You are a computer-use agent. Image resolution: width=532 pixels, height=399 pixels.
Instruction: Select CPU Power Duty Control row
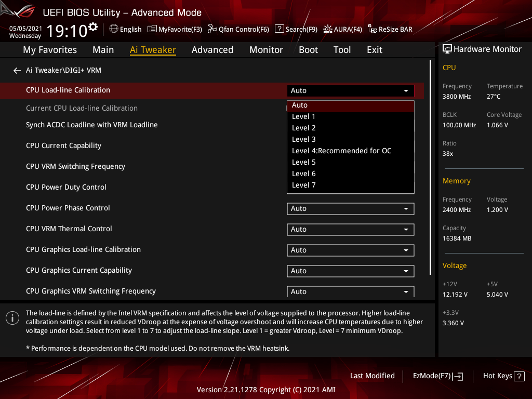pyautogui.click(x=66, y=187)
